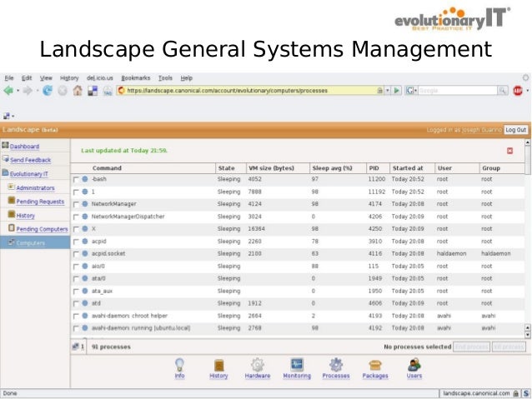Click the page scrollbar down arrow
Viewport: 532px width, 399px height.
coord(528,335)
